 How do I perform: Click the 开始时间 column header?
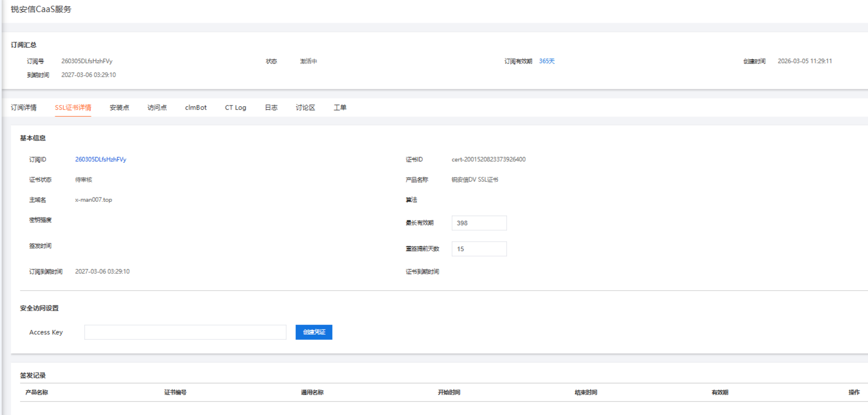tap(449, 392)
